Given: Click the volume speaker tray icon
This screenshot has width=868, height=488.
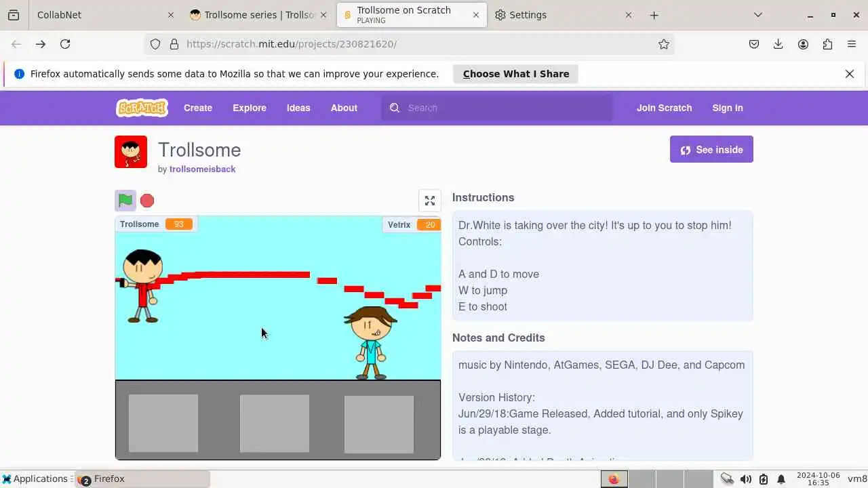Looking at the screenshot, I should (x=745, y=479).
